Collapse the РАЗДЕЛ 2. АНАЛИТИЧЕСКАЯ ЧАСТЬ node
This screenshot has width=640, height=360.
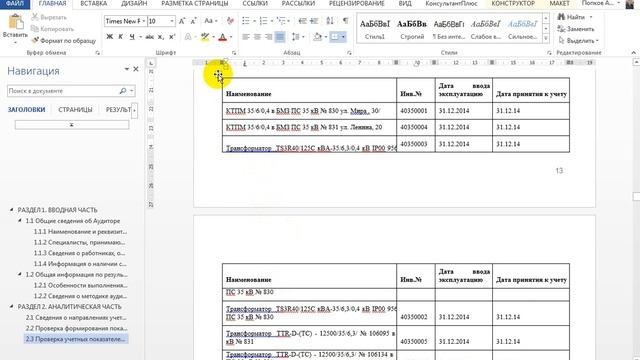click(11, 307)
